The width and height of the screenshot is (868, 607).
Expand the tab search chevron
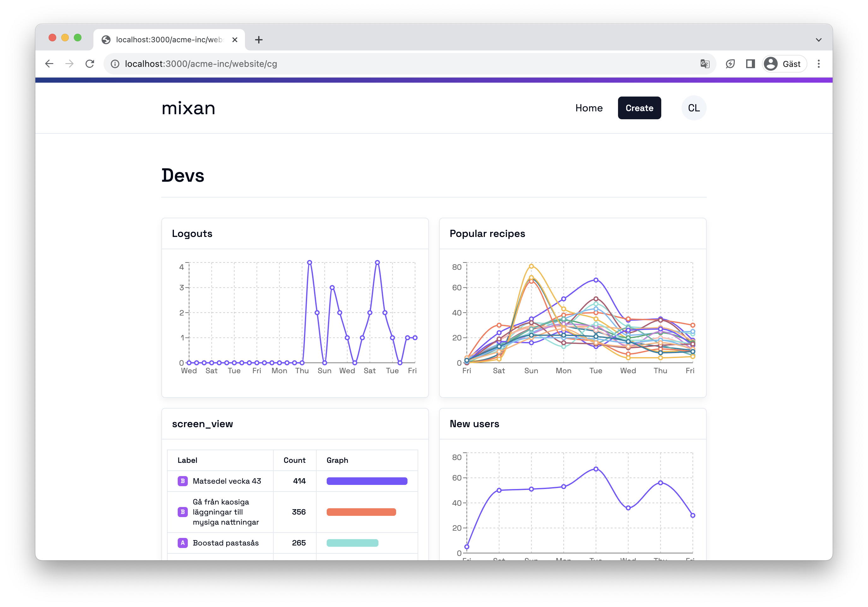[818, 40]
